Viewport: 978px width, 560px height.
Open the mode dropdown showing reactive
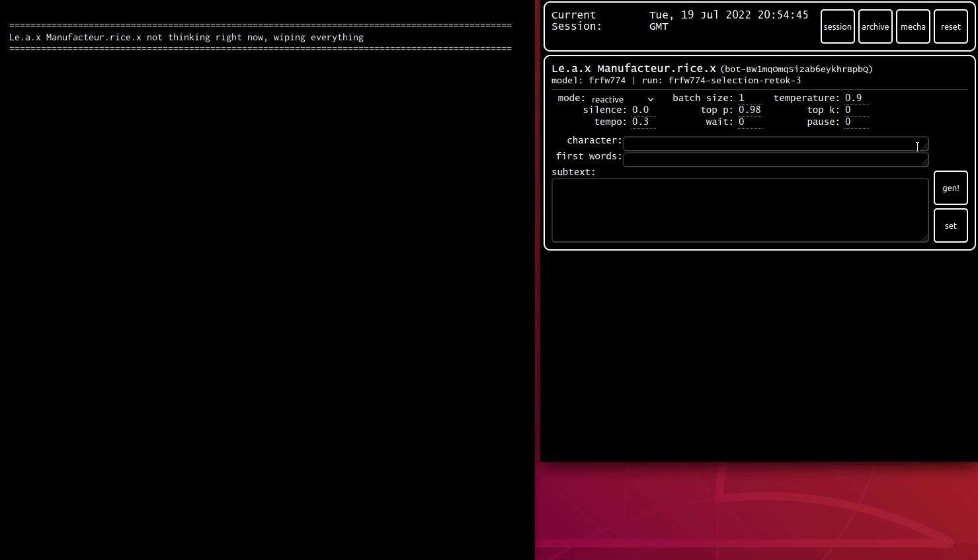(622, 99)
